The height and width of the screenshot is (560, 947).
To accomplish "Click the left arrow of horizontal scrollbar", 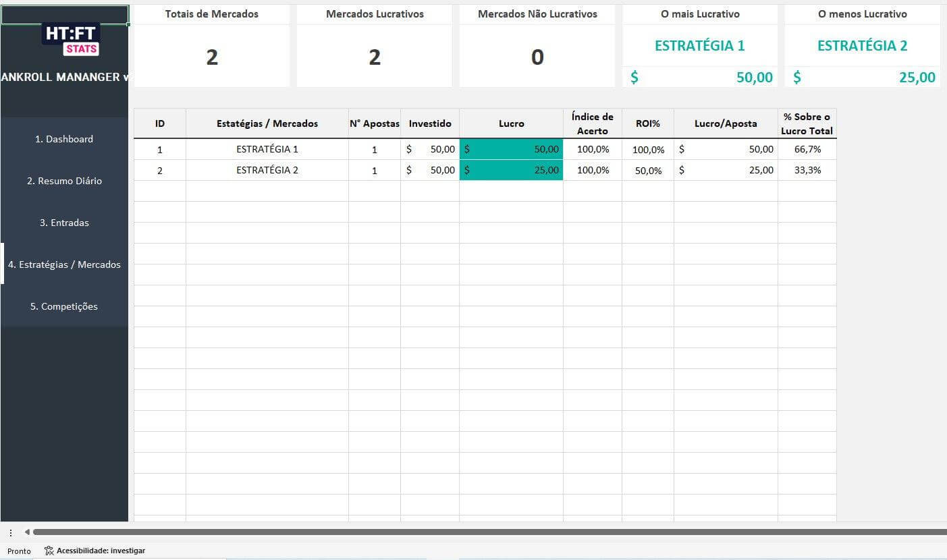I will (27, 532).
